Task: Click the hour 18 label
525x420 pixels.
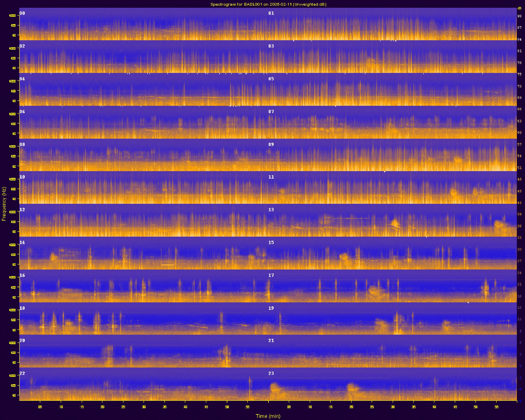Action: tap(22, 308)
